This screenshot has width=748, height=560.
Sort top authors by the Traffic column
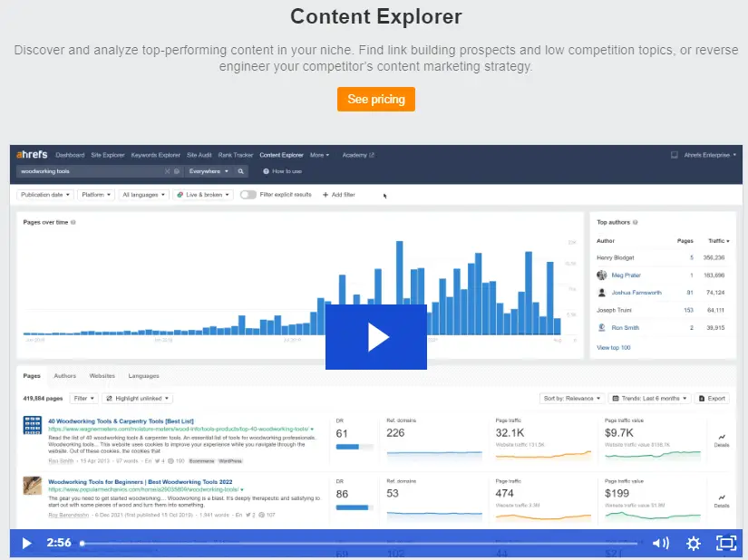[x=718, y=241]
